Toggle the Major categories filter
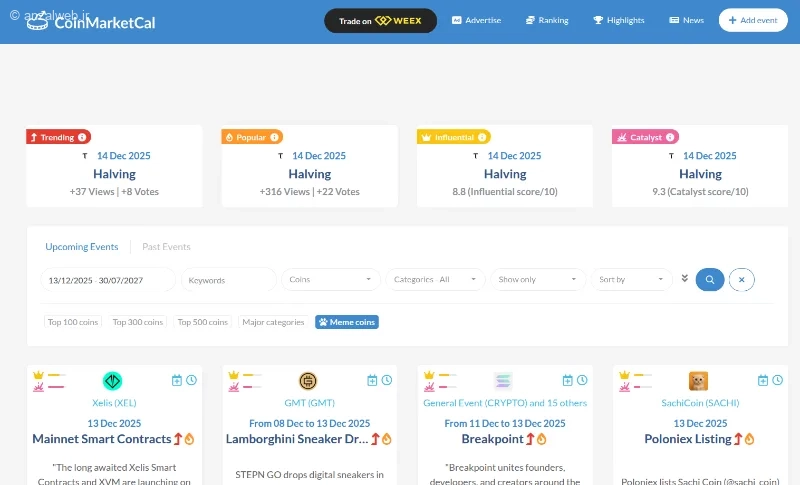The height and width of the screenshot is (485, 800). point(273,322)
